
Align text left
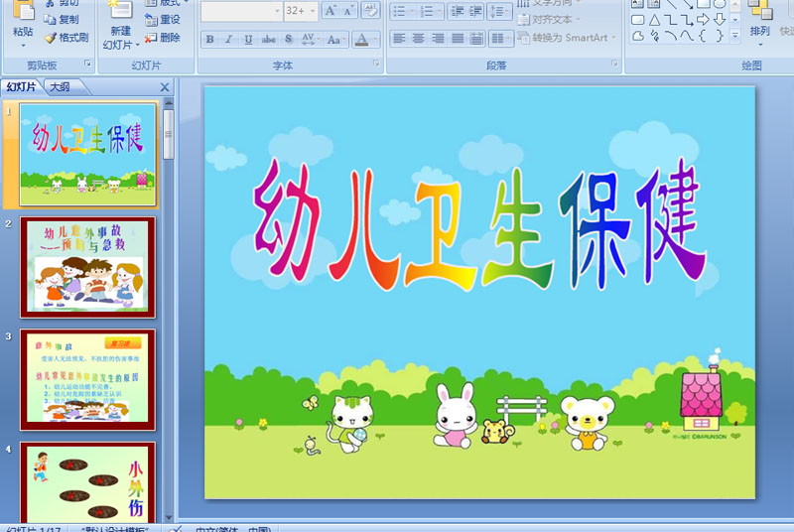pos(399,39)
